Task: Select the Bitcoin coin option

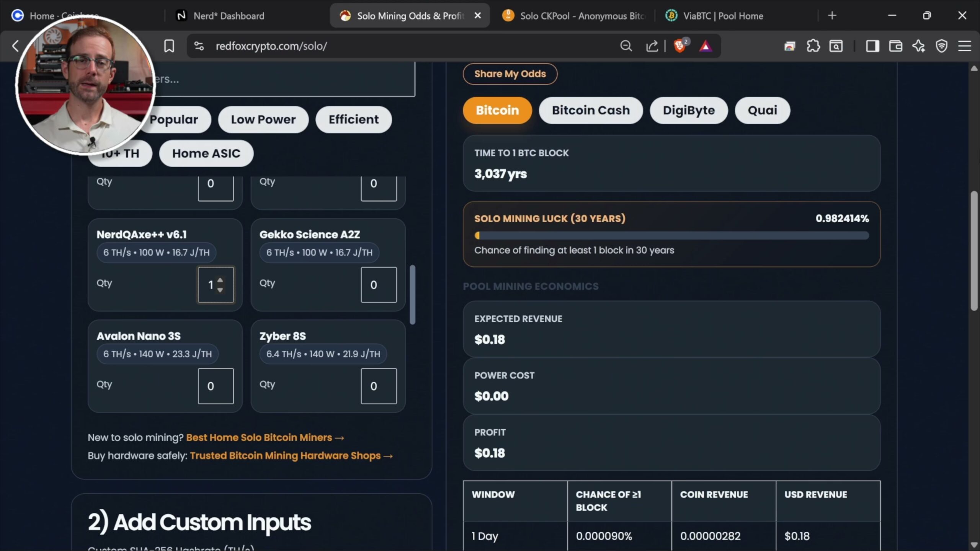Action: (x=497, y=110)
